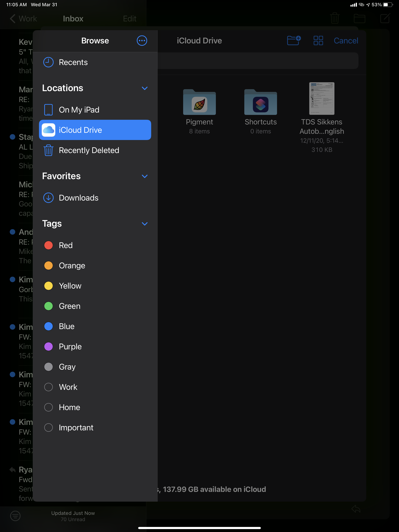Select the Important tag circle

pyautogui.click(x=49, y=427)
